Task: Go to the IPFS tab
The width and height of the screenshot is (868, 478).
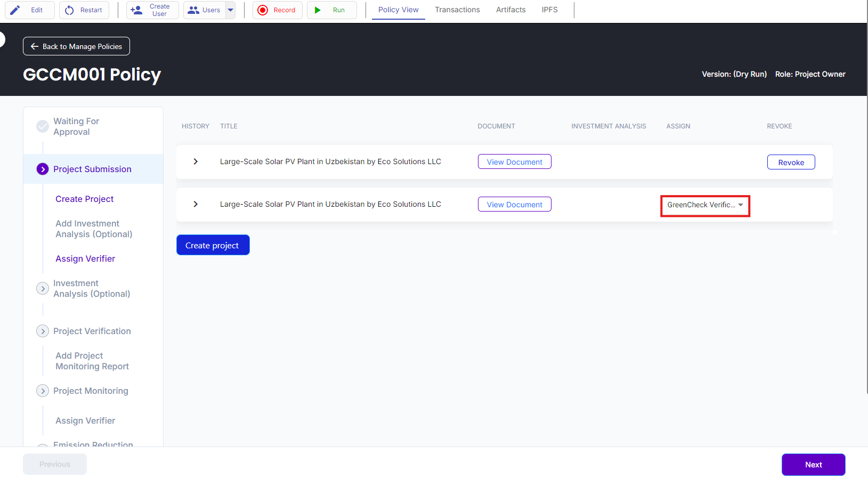Action: tap(549, 10)
